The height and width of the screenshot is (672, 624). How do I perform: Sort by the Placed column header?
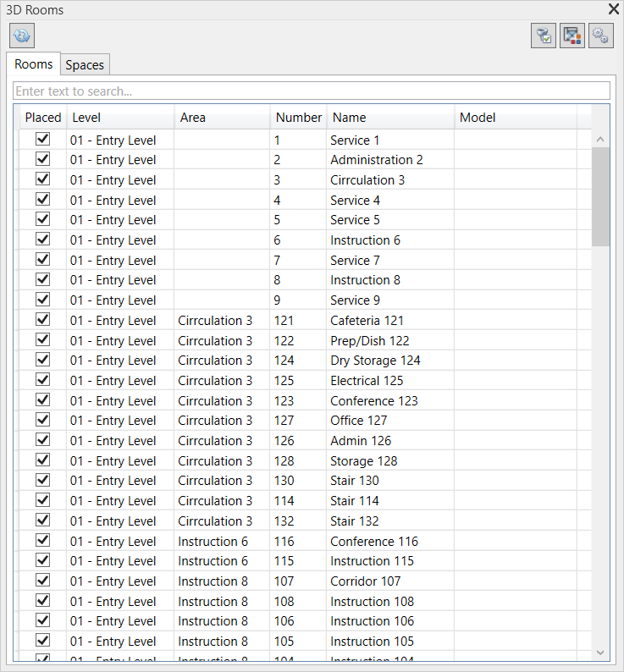[x=43, y=118]
